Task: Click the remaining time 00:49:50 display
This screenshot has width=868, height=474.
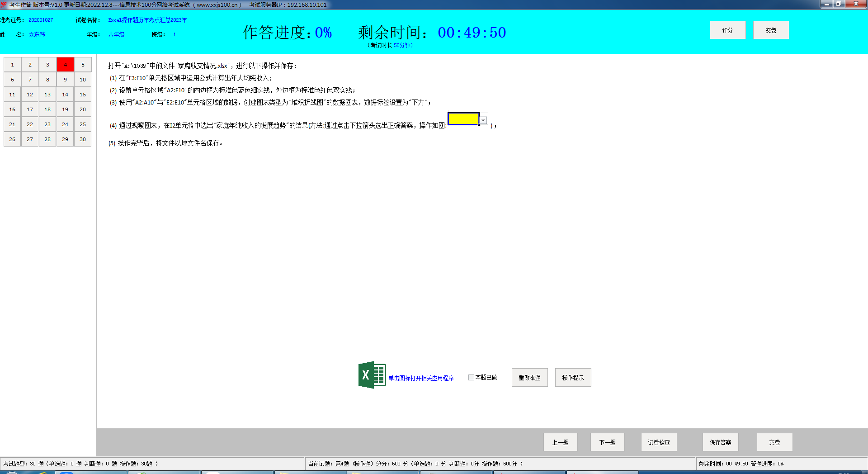Action: click(472, 33)
